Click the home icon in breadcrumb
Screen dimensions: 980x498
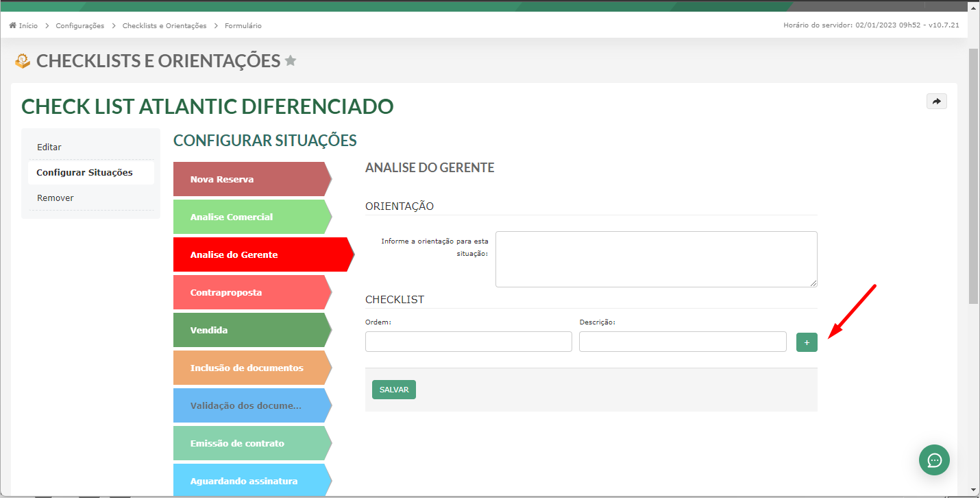pyautogui.click(x=12, y=25)
